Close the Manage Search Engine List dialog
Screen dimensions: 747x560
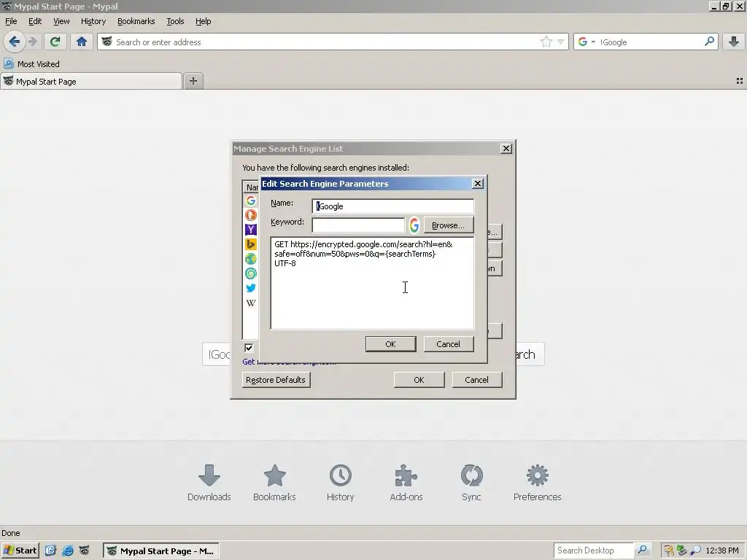tap(506, 149)
